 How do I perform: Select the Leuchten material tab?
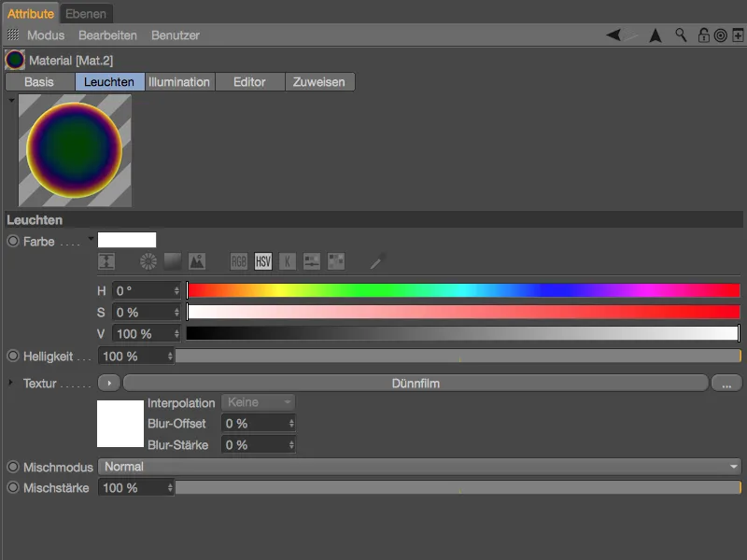[x=109, y=82]
